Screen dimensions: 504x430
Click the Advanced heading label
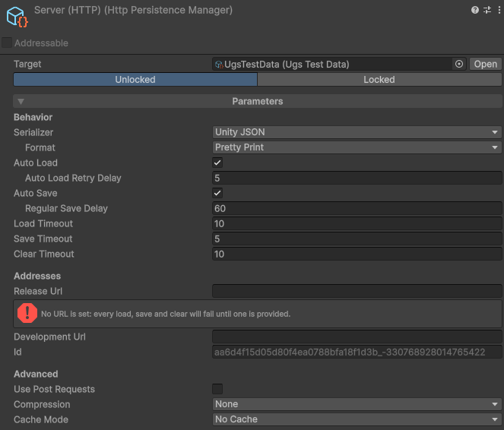pos(36,374)
